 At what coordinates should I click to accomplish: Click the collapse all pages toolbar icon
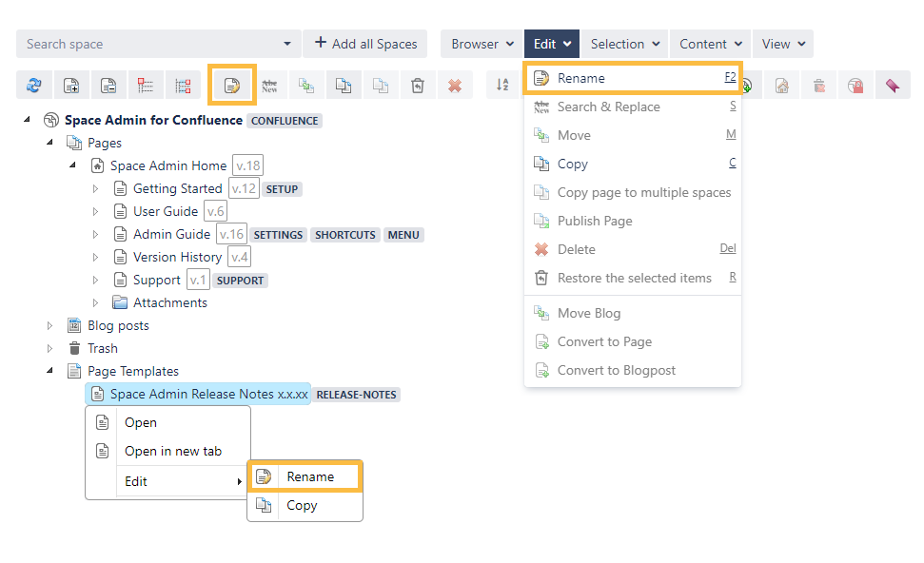point(108,86)
